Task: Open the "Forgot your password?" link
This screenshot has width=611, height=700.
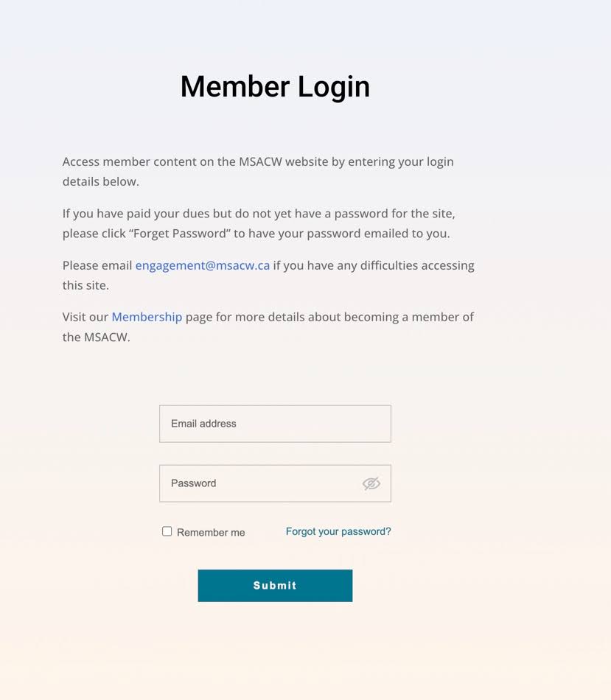Action: point(338,531)
